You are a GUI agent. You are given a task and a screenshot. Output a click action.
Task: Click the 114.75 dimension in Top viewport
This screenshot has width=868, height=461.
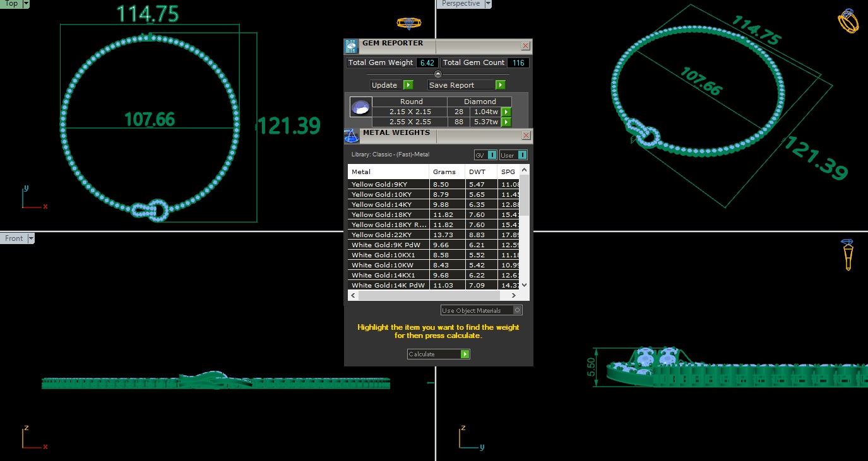[x=148, y=14]
